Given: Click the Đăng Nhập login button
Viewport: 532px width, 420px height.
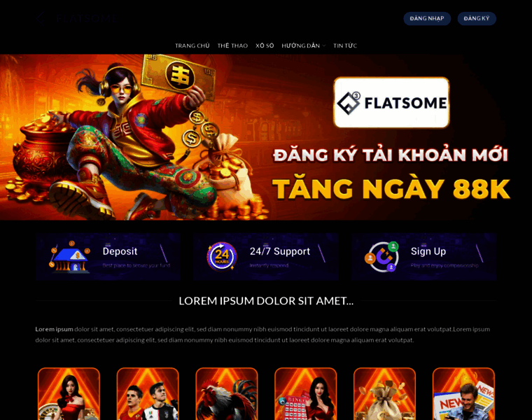Looking at the screenshot, I should [x=427, y=18].
